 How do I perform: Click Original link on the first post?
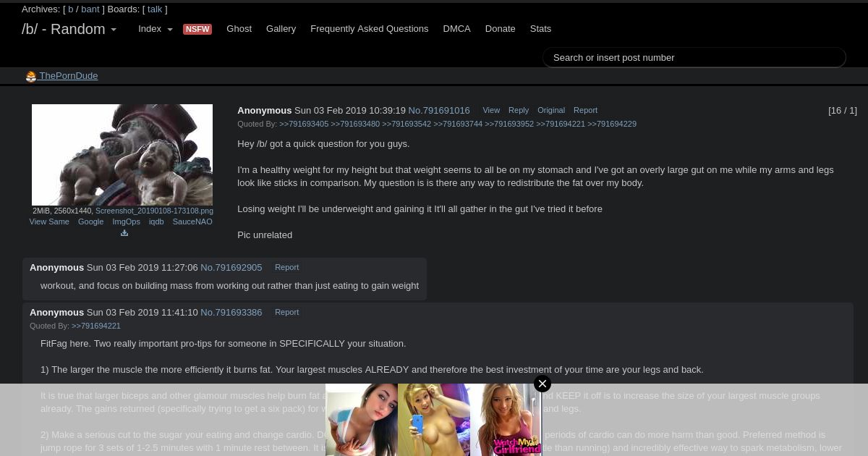551,110
